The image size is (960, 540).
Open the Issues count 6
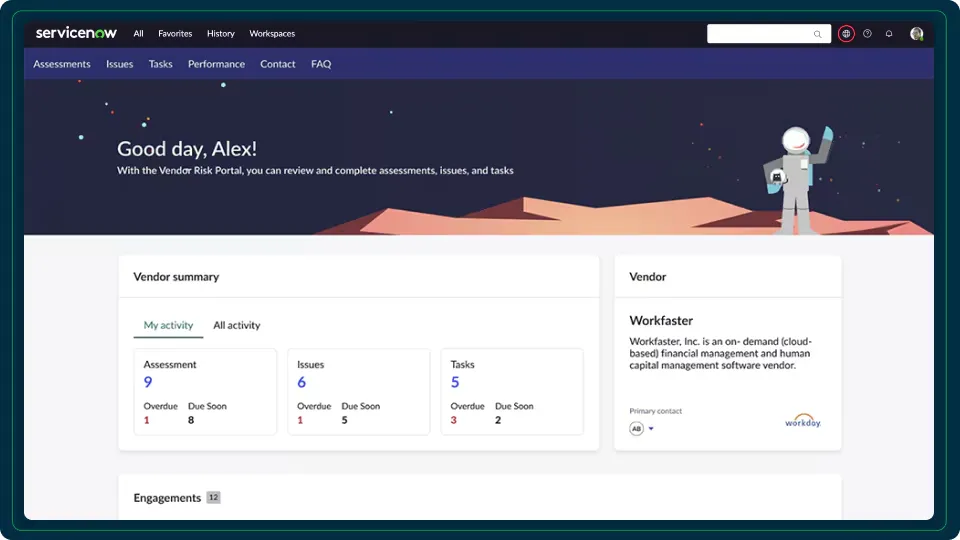(301, 382)
